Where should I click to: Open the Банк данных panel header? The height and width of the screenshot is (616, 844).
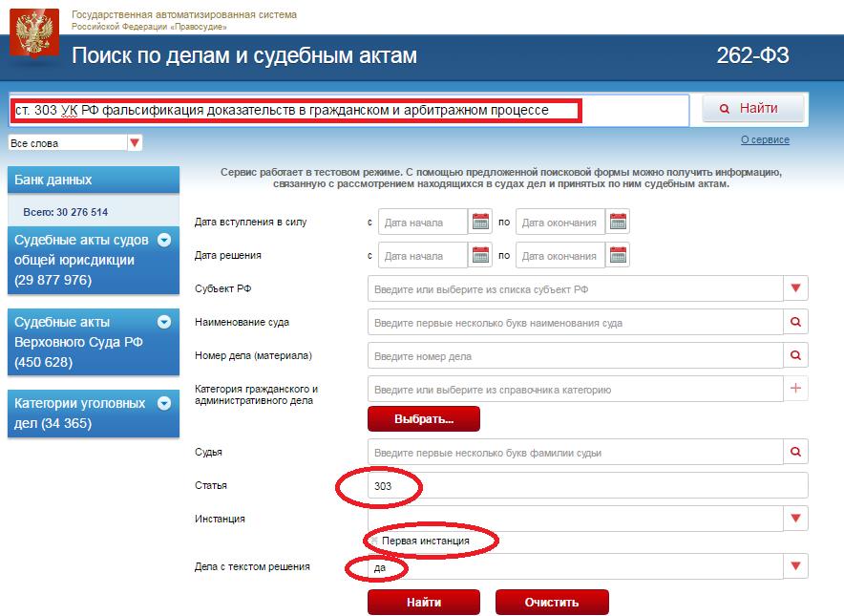point(94,180)
